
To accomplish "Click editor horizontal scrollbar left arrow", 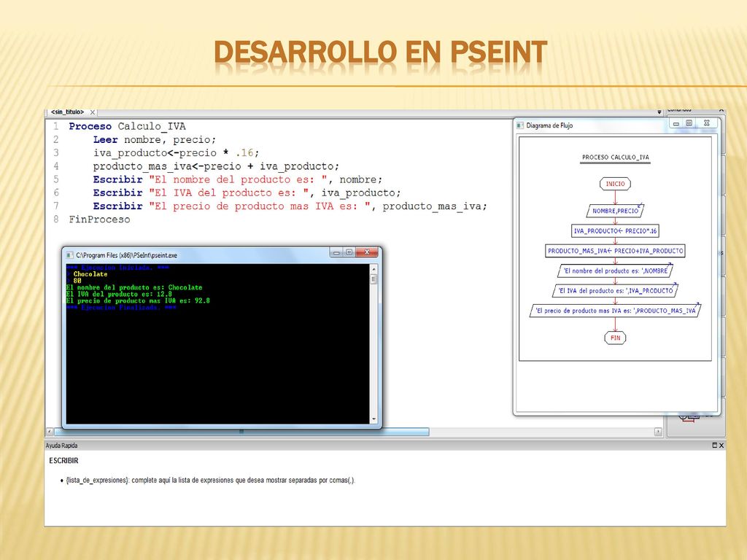I will (x=50, y=432).
